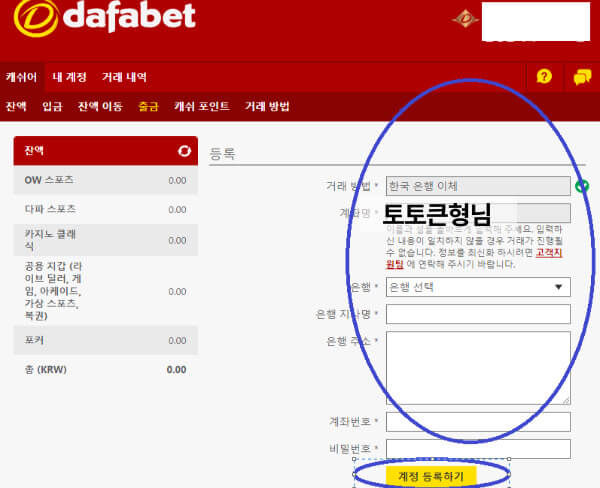Open the 캐쉬 포인트 page

pyautogui.click(x=202, y=106)
